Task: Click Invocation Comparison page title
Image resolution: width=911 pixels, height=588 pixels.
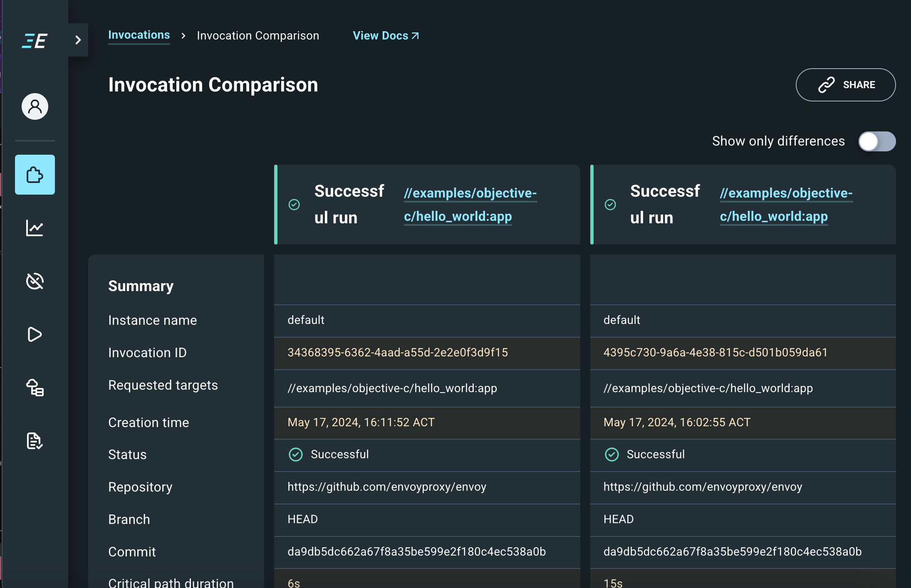Action: (x=213, y=84)
